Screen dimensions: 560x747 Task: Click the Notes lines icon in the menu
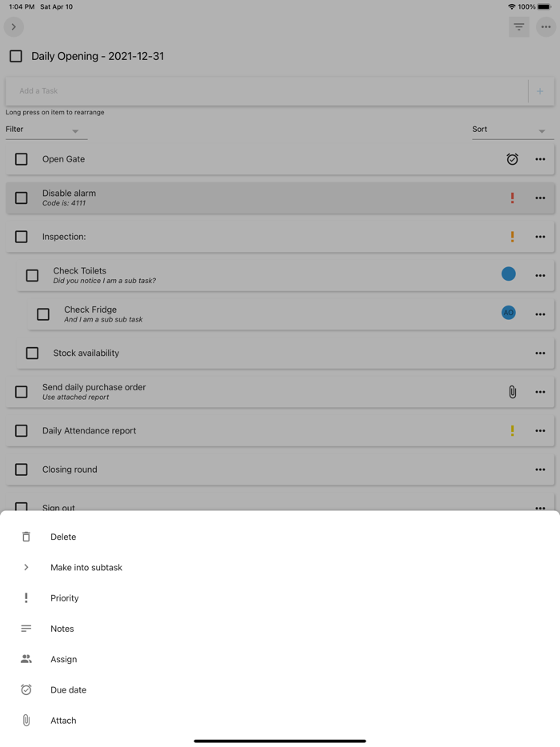coord(26,628)
